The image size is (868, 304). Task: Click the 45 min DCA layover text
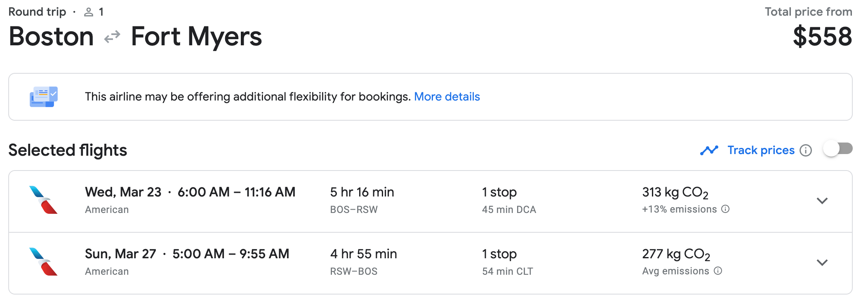point(509,210)
